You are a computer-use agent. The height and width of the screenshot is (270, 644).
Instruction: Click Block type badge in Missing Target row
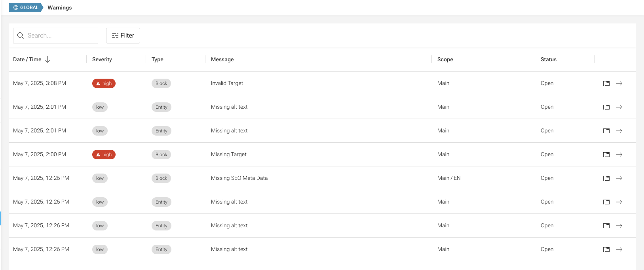coord(161,155)
